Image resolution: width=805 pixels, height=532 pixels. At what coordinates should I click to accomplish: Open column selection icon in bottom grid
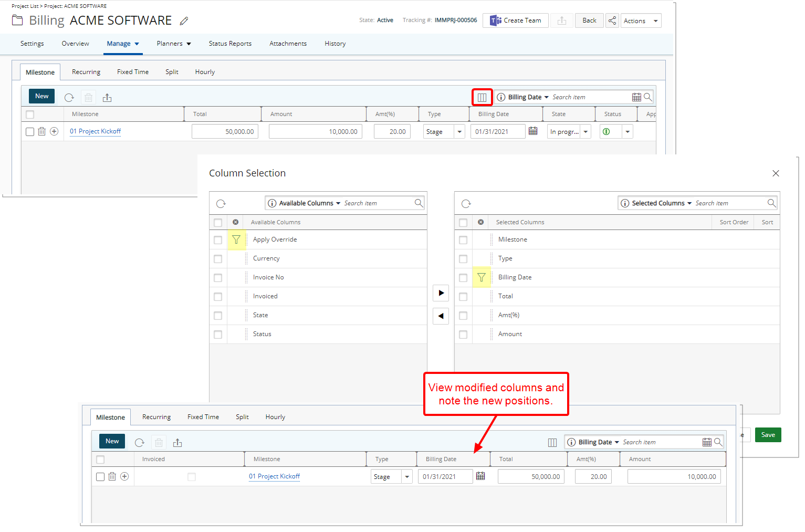pos(552,443)
